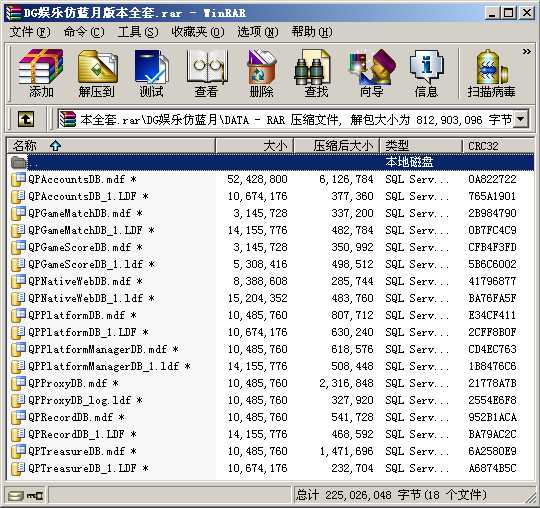540x508 pixels.
Task: Open the 查看 (View) toolbar icon
Action: coord(207,73)
